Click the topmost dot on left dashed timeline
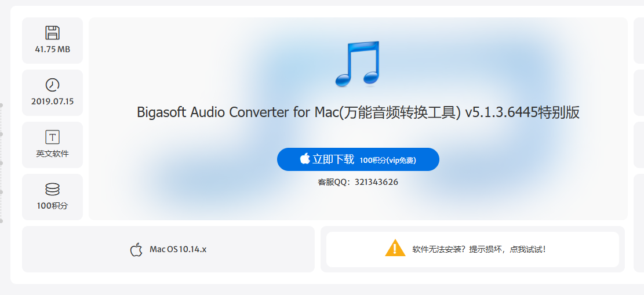This screenshot has width=644, height=295. coord(1,105)
